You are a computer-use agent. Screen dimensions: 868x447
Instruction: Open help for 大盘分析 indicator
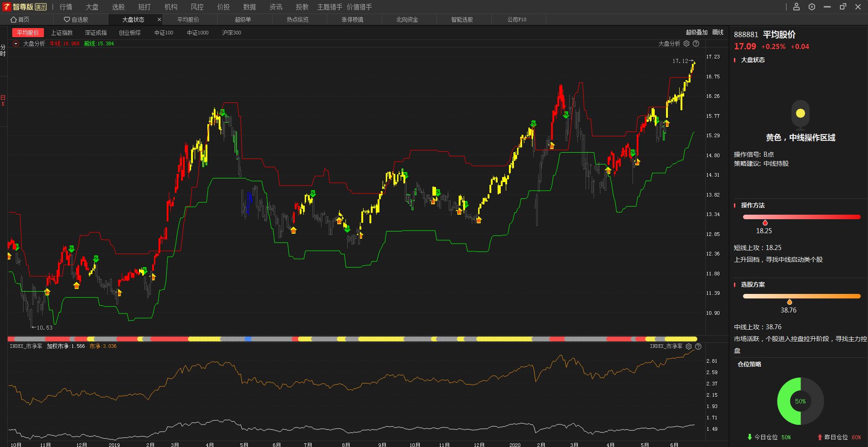coord(696,43)
